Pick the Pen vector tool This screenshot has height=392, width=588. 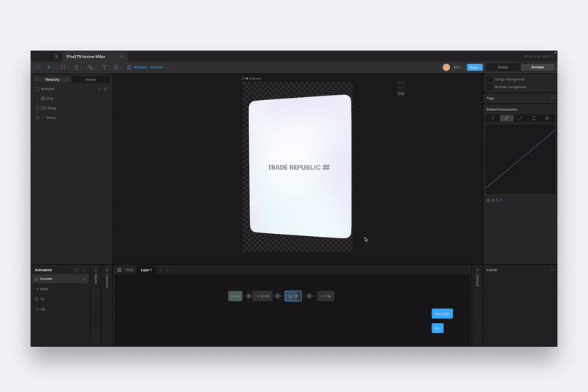[76, 68]
